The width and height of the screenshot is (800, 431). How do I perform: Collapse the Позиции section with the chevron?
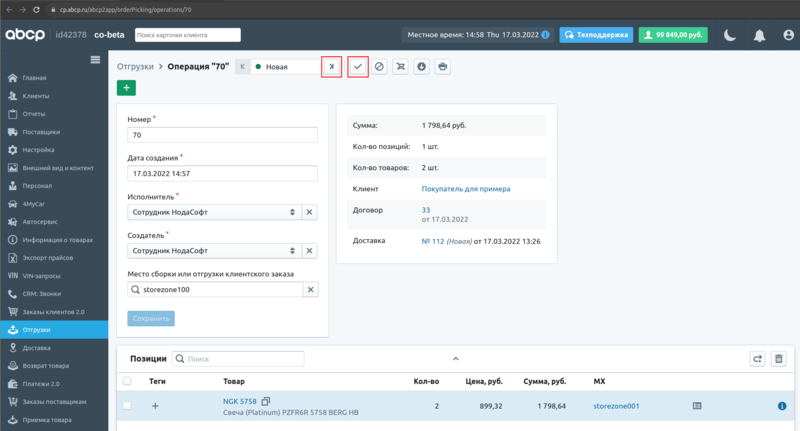[x=456, y=359]
